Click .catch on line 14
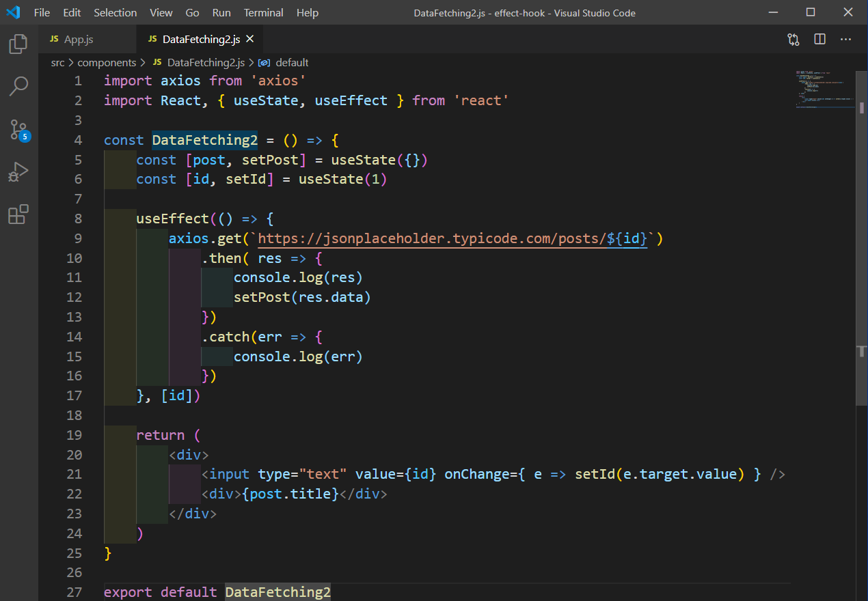Viewport: 868px width, 601px height. (x=226, y=337)
